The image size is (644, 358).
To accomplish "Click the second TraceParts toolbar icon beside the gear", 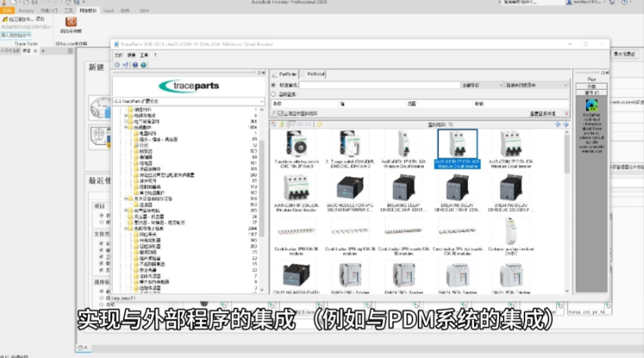I will click(x=125, y=65).
